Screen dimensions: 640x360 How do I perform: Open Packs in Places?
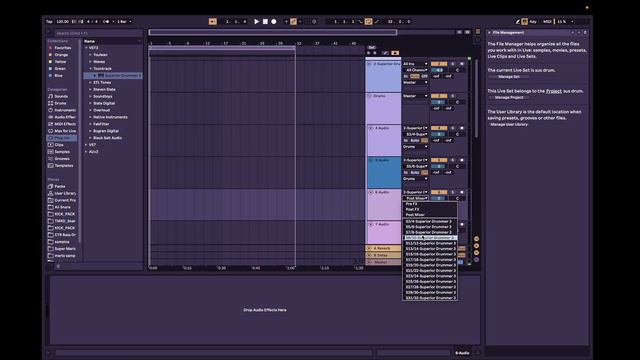pos(61,187)
